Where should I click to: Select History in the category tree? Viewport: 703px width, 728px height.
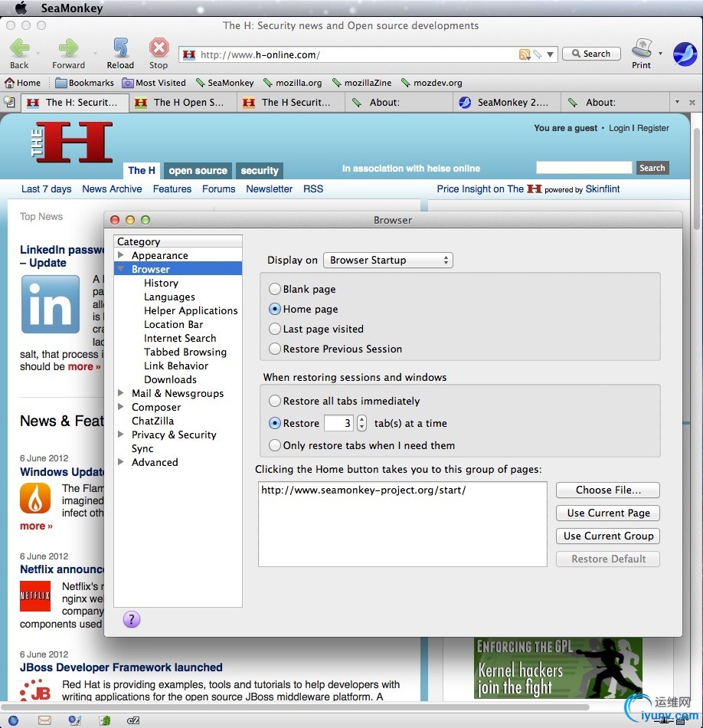pos(161,283)
